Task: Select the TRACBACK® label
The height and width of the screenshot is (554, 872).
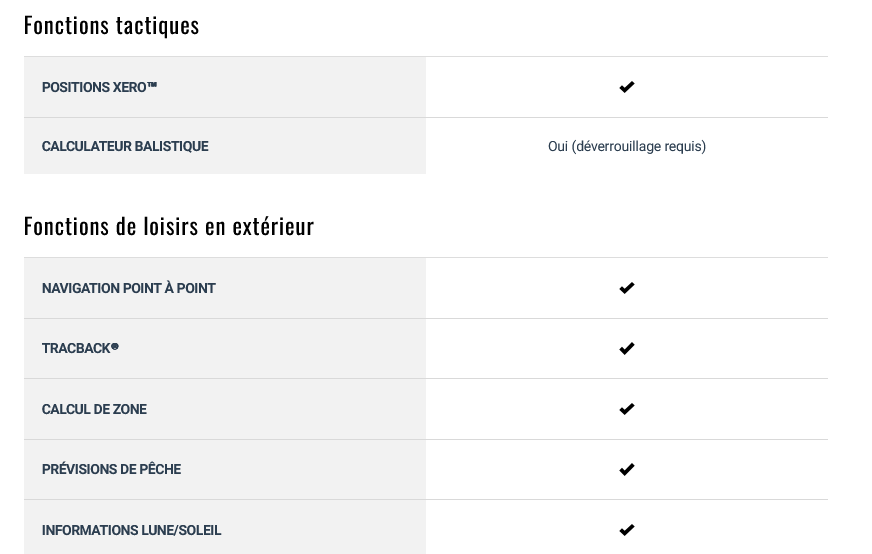Action: (80, 348)
